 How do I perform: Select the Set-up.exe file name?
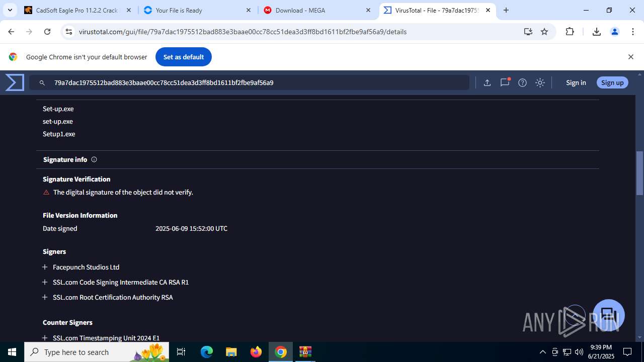(x=58, y=109)
